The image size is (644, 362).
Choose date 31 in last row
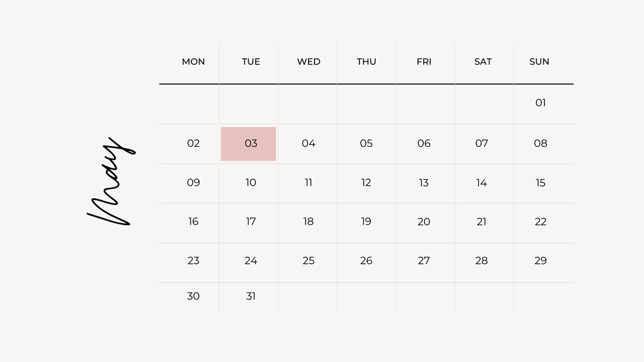point(251,297)
